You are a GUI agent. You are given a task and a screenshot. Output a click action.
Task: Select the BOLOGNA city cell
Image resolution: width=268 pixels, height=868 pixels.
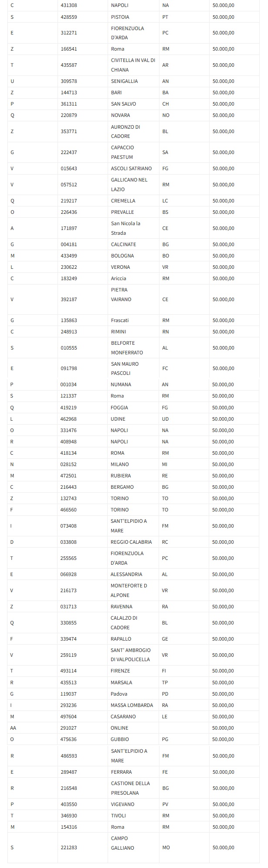click(122, 256)
